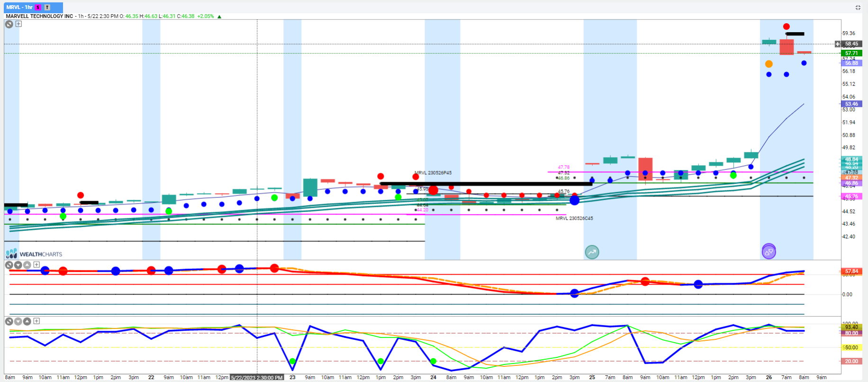Click the gray T badge on tab
This screenshot has width=868, height=382.
coord(47,8)
